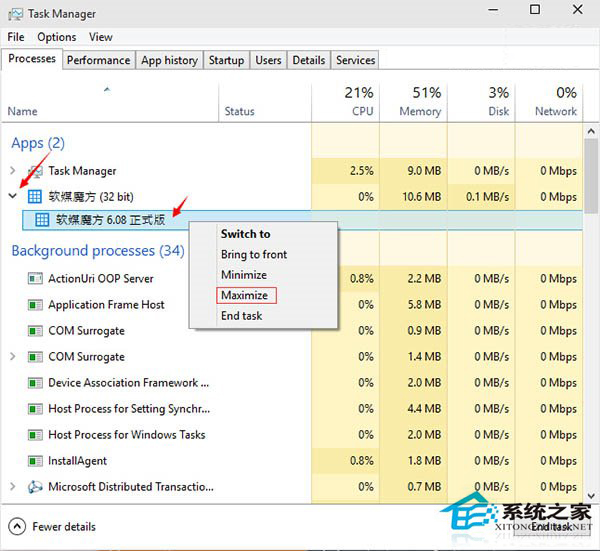The width and height of the screenshot is (600, 551).
Task: Click the 9.0 MB memory value
Action: pyautogui.click(x=424, y=171)
